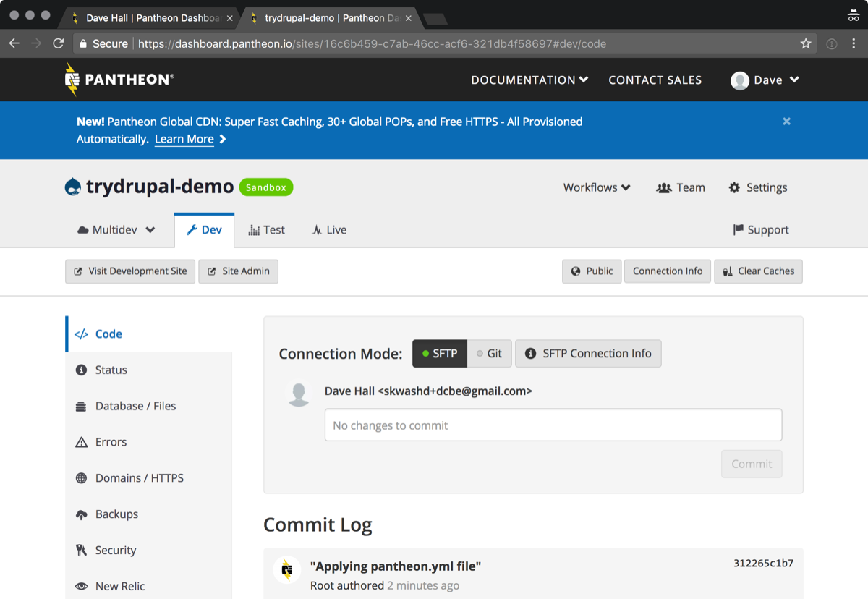
Task: Click the Commit Log heading
Action: (318, 524)
